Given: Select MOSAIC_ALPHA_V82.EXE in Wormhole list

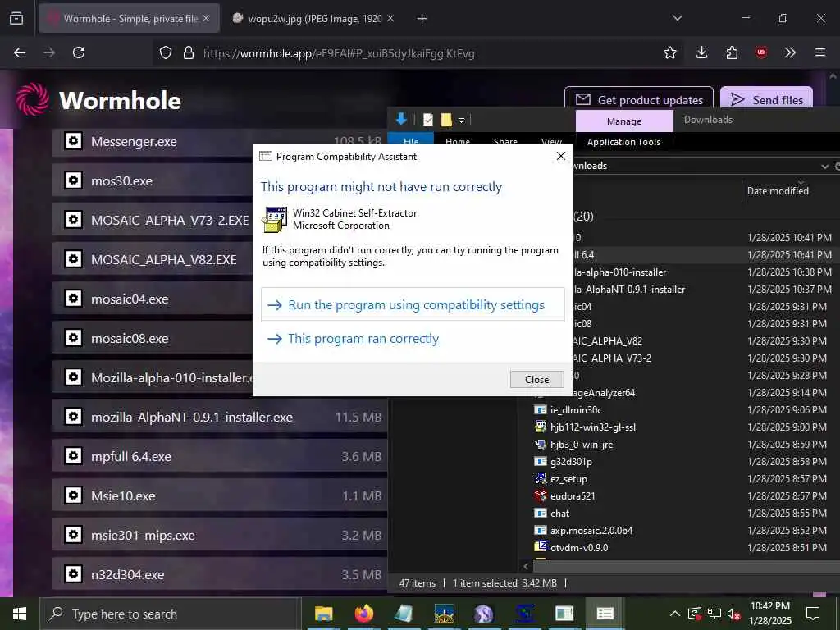Looking at the screenshot, I should pos(163,259).
